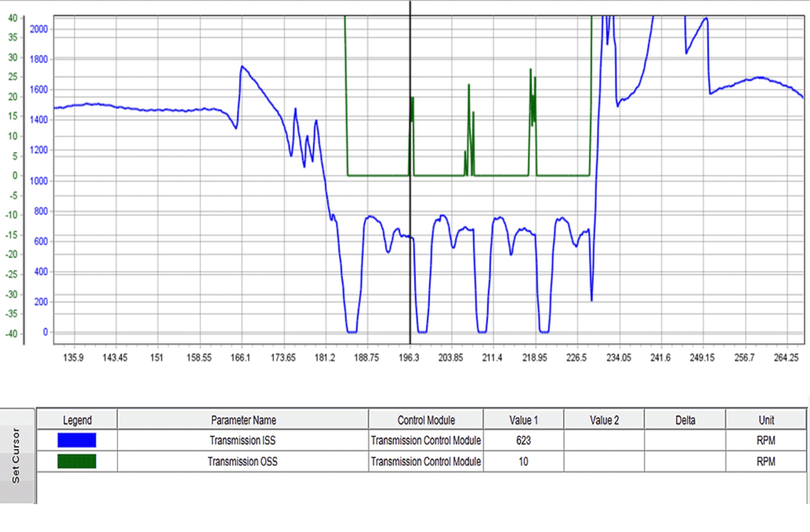Click the 2000 RPM blue axis label
Screen dimensions: 810x532
39,29
